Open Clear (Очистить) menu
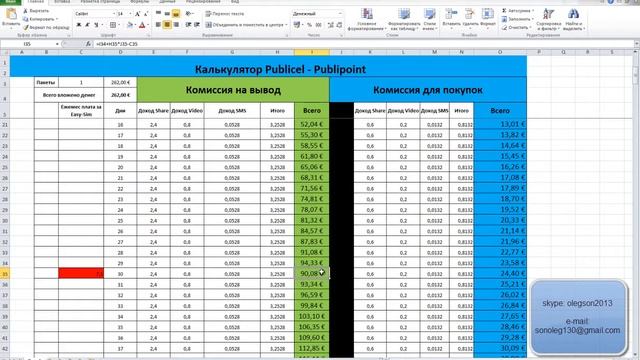 pos(516,27)
